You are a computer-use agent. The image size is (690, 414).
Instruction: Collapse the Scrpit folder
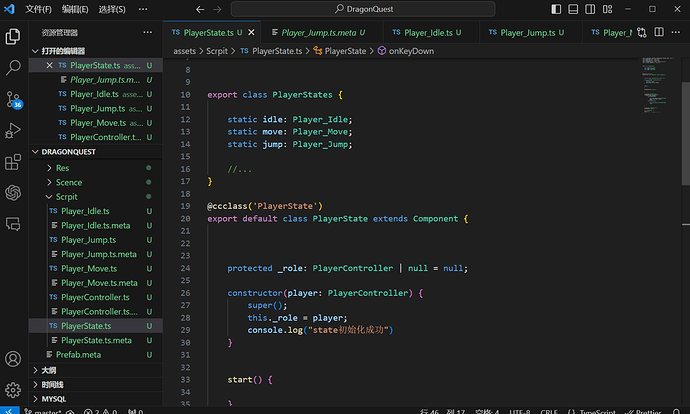[x=67, y=197]
